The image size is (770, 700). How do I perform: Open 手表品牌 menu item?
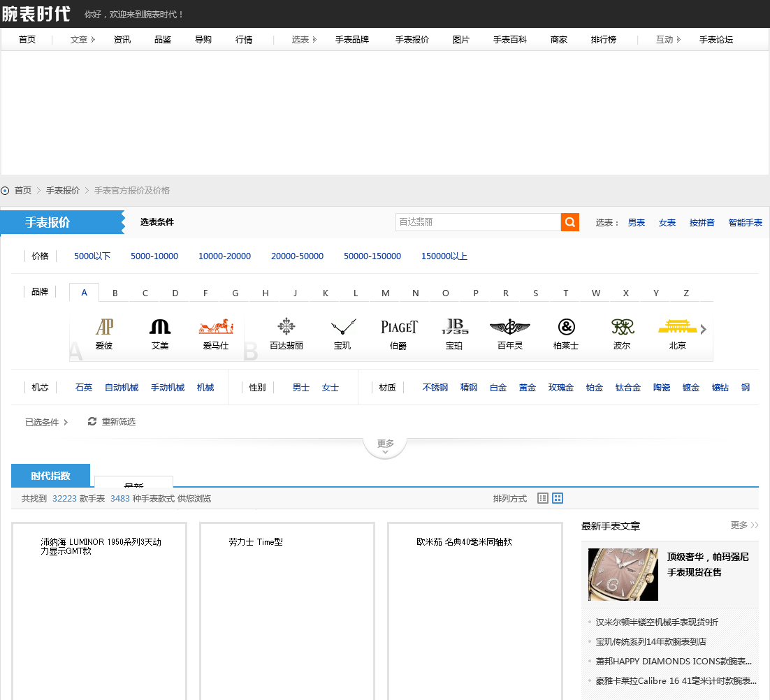tap(352, 39)
